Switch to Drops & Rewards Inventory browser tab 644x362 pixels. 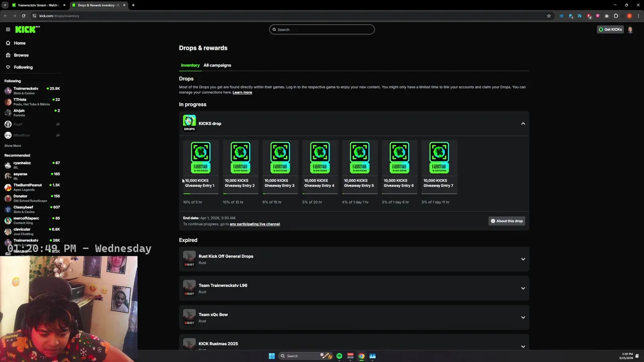coord(98,5)
